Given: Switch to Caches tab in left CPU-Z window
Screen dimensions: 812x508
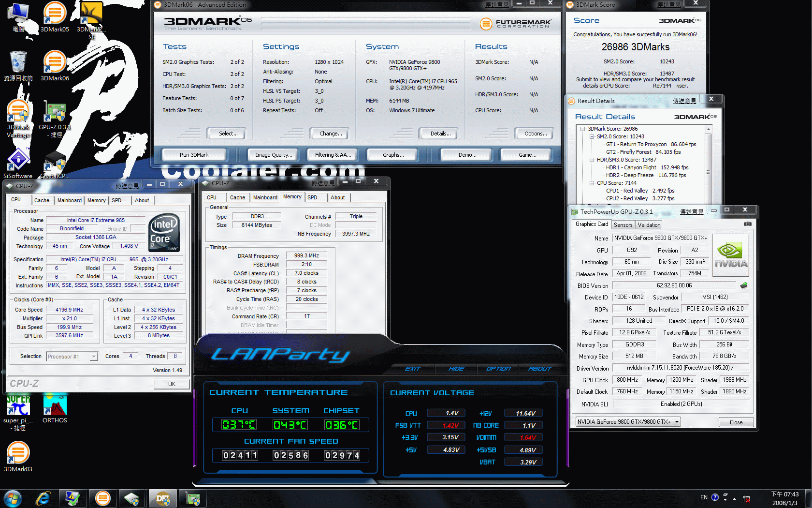Looking at the screenshot, I should click(42, 200).
